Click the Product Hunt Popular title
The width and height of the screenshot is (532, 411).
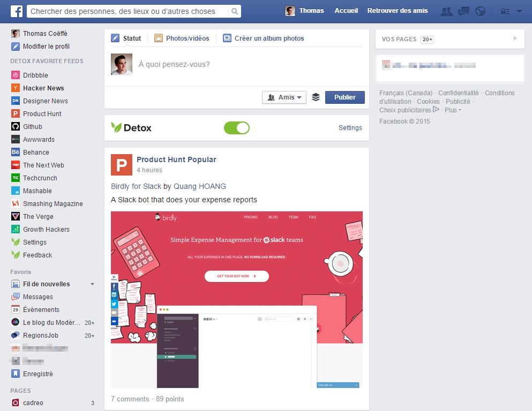[x=176, y=159]
